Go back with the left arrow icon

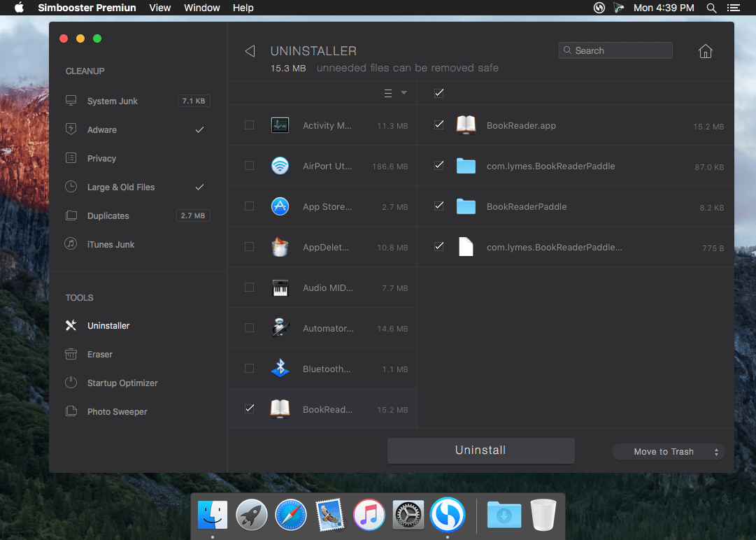point(250,51)
